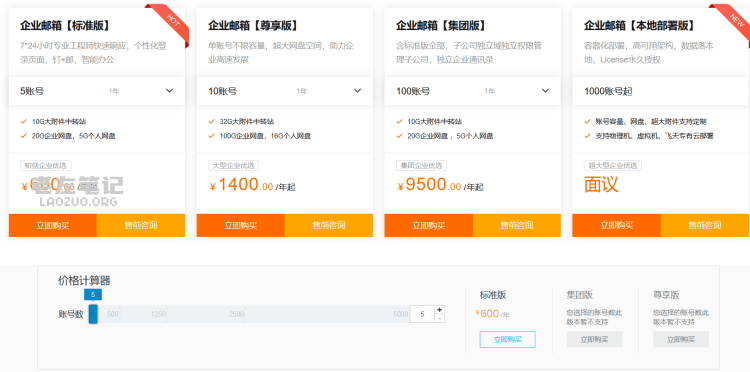Viewport: 750px width, 372px height.
Task: Click 售前咨询 under 标准版 card
Action: point(141,225)
